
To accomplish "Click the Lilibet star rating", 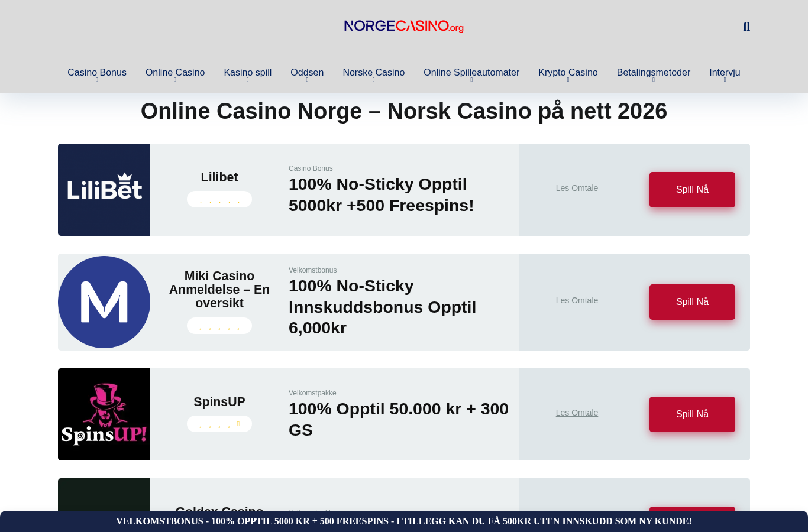I will pyautogui.click(x=219, y=199).
